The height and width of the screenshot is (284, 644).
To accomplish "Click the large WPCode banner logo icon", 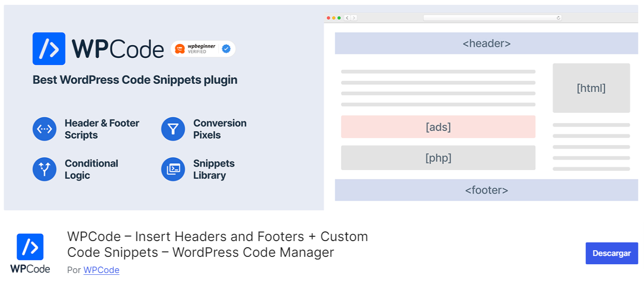I will click(x=49, y=49).
